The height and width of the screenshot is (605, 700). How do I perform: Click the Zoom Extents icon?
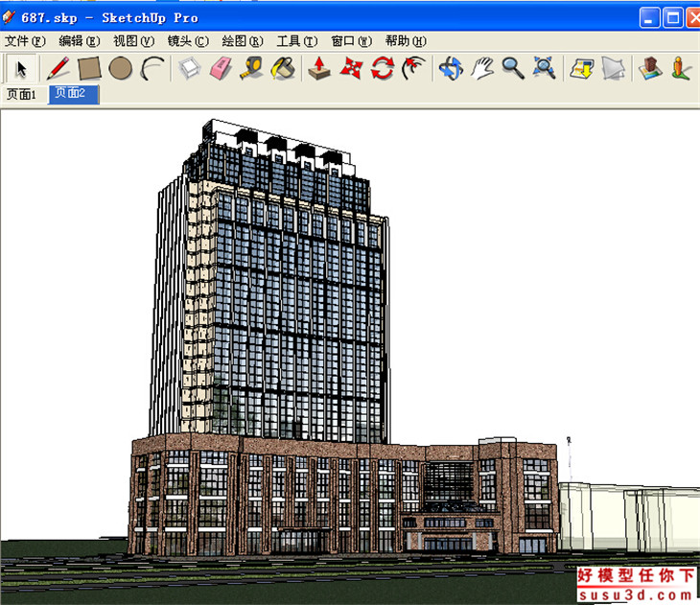pos(545,68)
